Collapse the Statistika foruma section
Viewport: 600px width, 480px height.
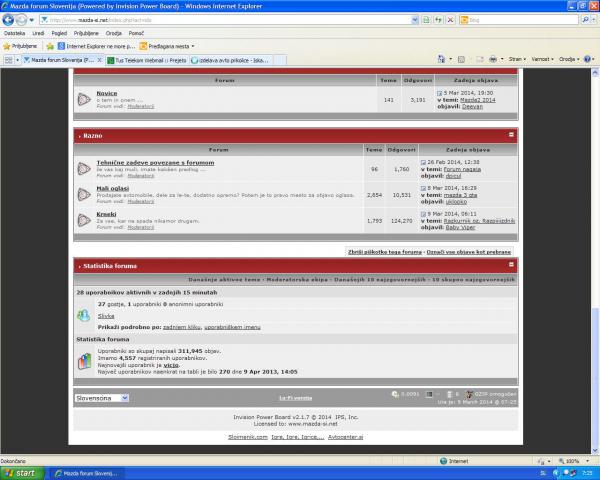[x=511, y=266]
